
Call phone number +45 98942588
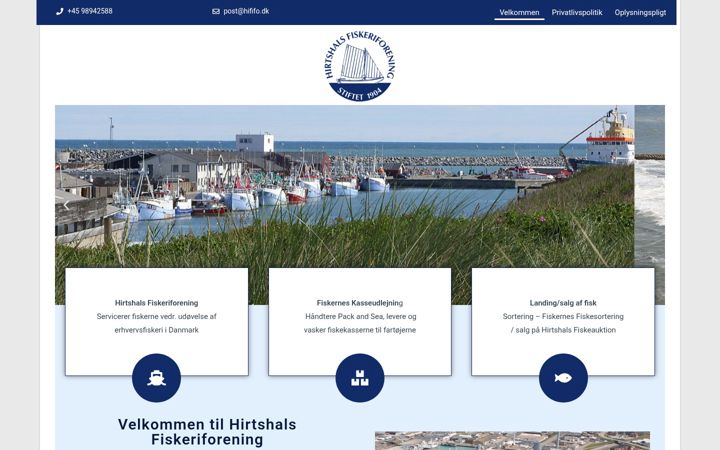click(x=90, y=11)
